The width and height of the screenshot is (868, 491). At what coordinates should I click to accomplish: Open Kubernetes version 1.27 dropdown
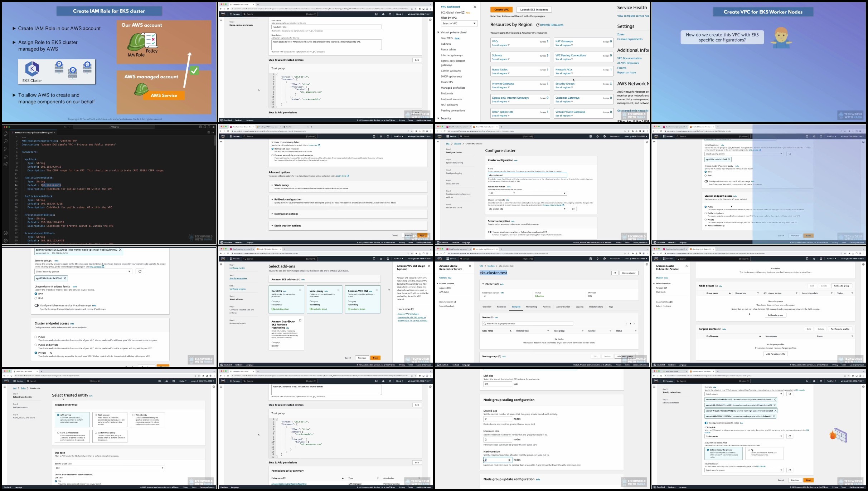coord(527,193)
